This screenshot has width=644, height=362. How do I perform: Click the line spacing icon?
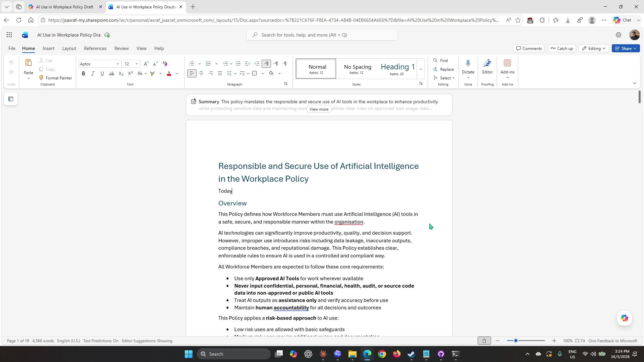229,73
